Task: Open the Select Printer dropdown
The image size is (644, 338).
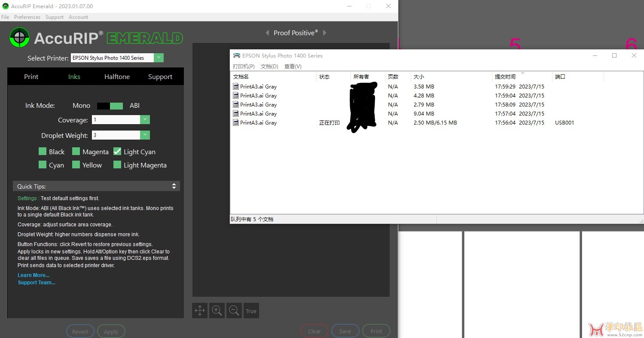Action: (x=159, y=58)
